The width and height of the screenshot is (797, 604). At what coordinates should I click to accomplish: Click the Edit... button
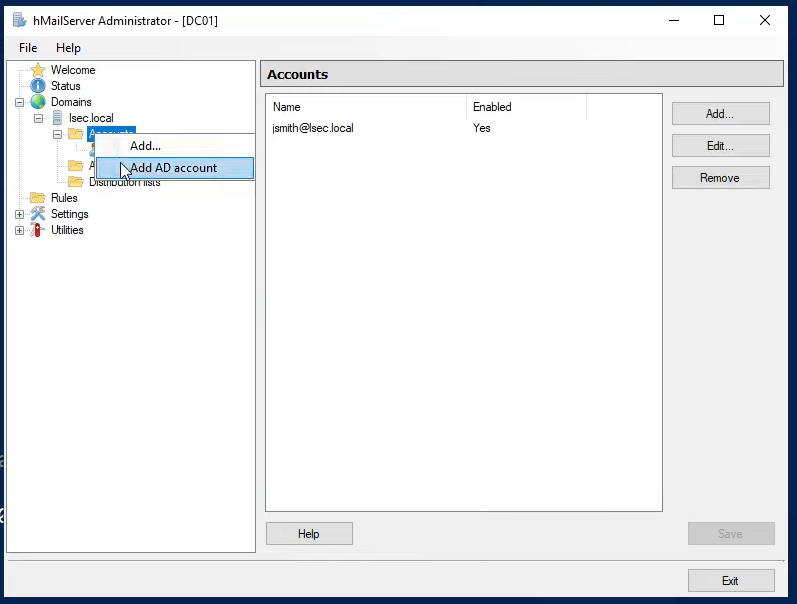pyautogui.click(x=720, y=146)
